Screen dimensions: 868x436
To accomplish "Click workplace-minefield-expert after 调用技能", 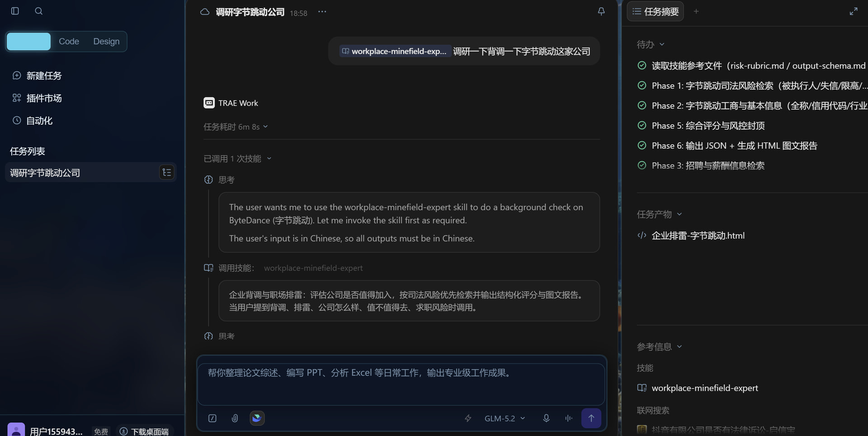I will tap(313, 268).
